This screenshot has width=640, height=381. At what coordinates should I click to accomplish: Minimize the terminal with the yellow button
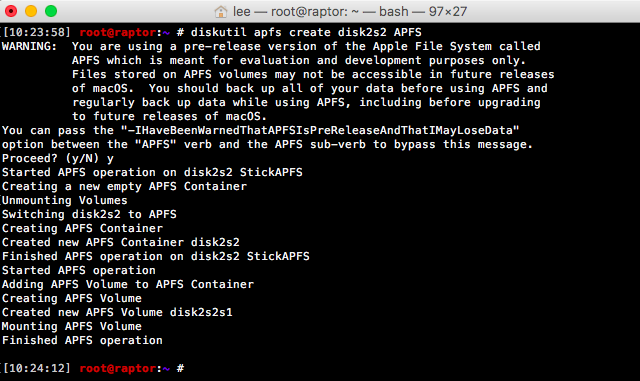(x=31, y=11)
